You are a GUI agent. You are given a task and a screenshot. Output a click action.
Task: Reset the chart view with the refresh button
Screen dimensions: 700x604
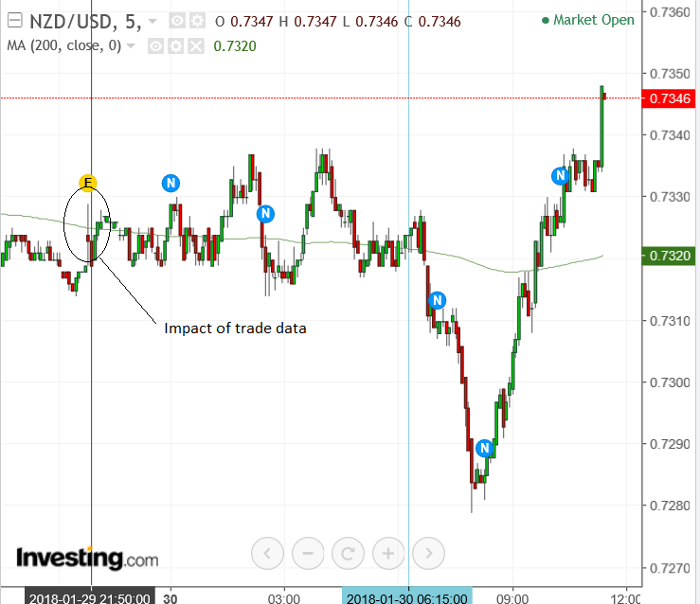pyautogui.click(x=348, y=553)
